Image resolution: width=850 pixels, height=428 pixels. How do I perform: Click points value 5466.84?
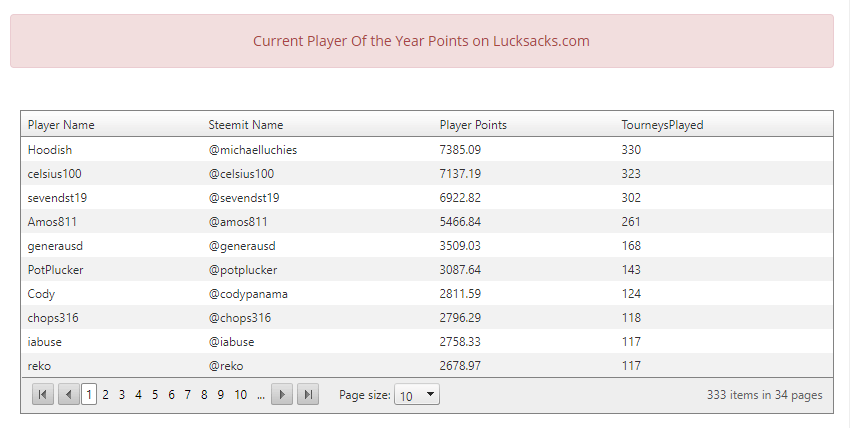[460, 222]
